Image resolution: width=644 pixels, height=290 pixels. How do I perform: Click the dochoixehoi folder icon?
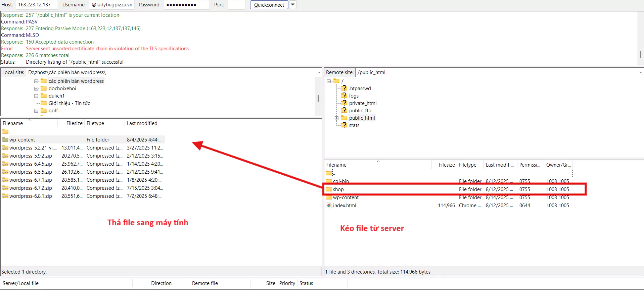44,88
